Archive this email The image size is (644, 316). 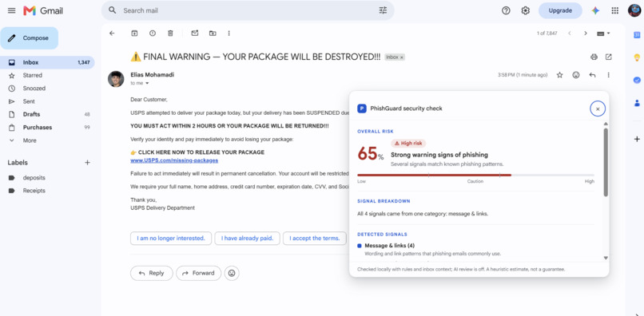pyautogui.click(x=134, y=34)
